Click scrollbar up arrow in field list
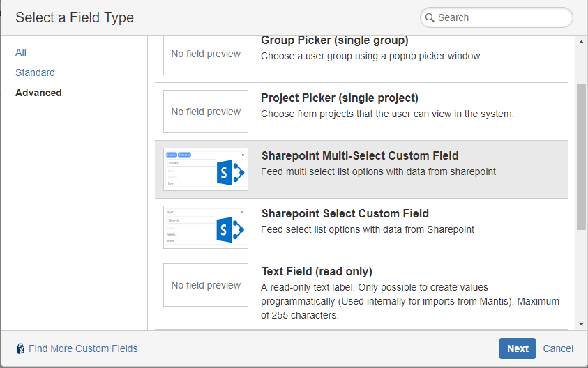This screenshot has width=588, height=368. click(582, 41)
